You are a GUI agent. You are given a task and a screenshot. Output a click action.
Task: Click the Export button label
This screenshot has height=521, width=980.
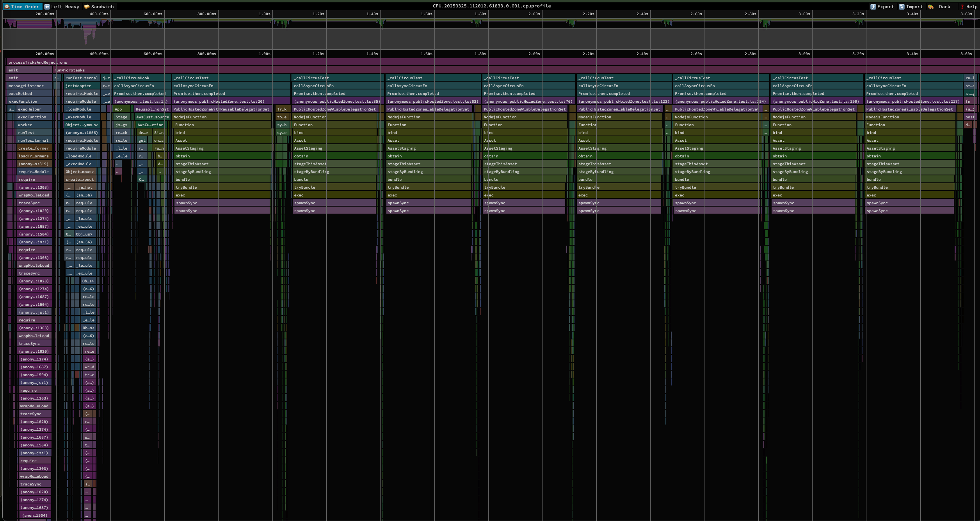886,7
